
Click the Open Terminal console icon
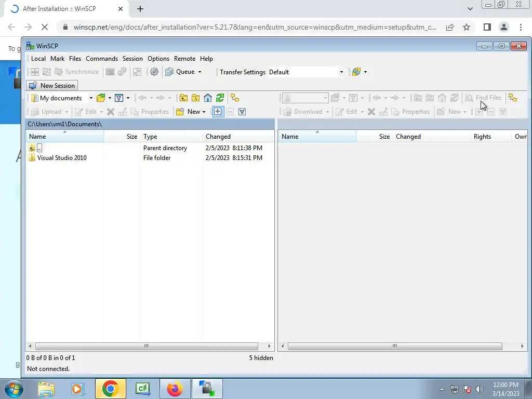click(x=110, y=72)
